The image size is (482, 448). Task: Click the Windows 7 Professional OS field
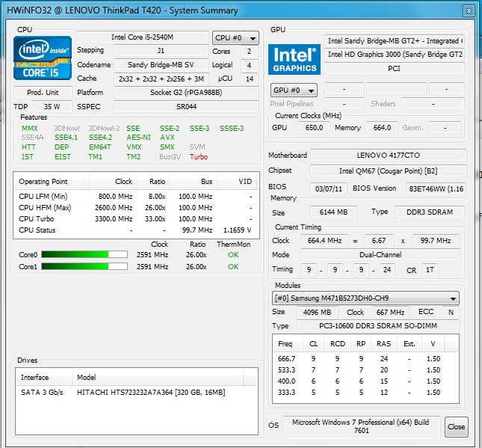pyautogui.click(x=362, y=426)
